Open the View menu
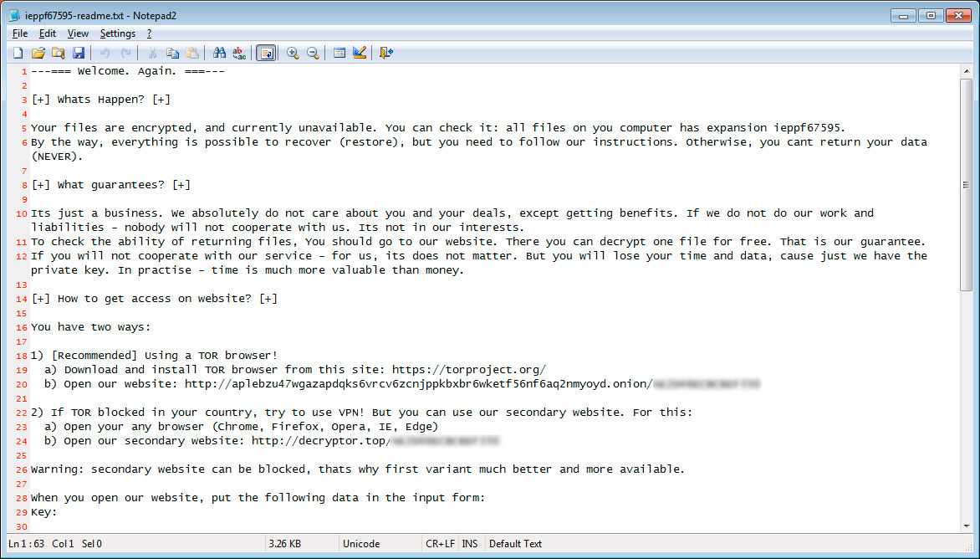The width and height of the screenshot is (980, 559). pos(78,33)
